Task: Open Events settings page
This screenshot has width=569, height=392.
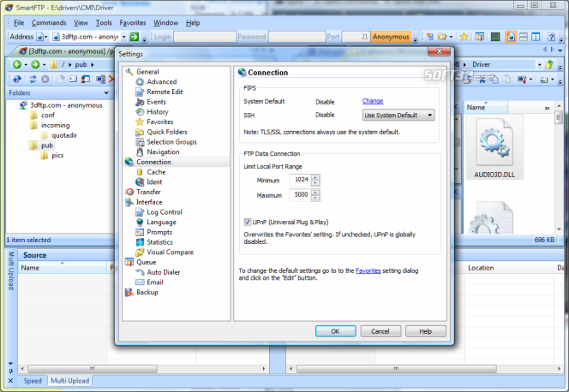Action: pyautogui.click(x=156, y=102)
